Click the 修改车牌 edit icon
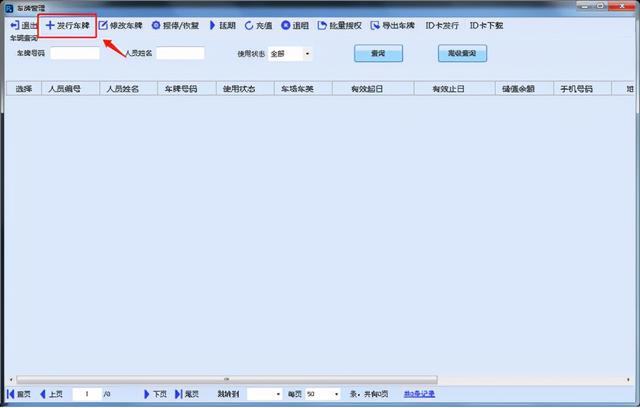The height and width of the screenshot is (408, 640). (x=103, y=25)
